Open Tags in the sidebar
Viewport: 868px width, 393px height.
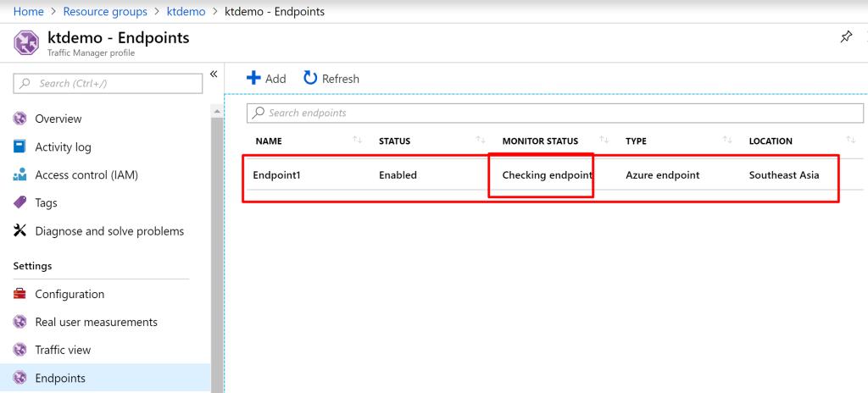(x=46, y=203)
